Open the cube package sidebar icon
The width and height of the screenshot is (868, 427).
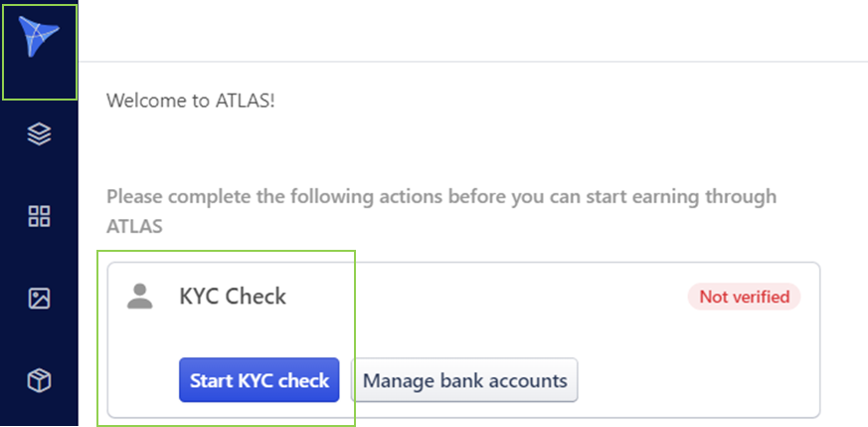pos(39,380)
